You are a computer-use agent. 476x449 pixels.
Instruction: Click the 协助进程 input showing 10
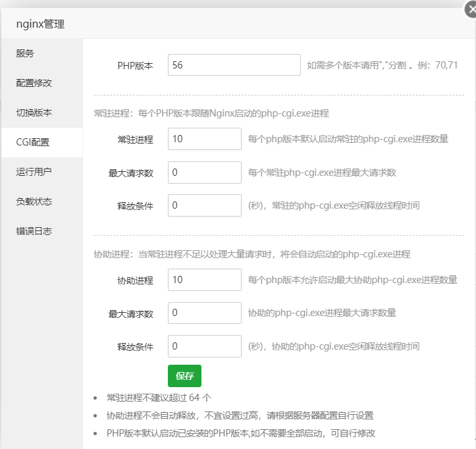205,280
